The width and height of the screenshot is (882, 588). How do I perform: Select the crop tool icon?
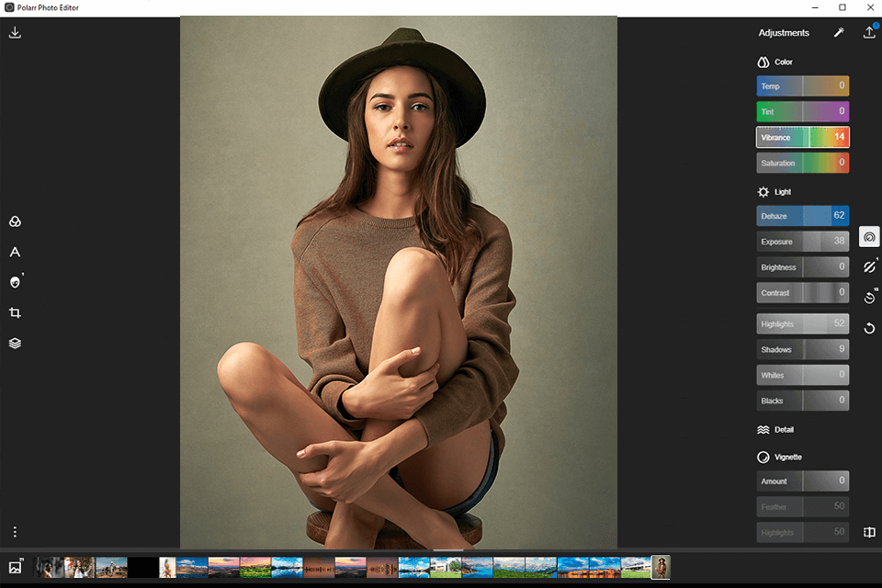pos(16,312)
